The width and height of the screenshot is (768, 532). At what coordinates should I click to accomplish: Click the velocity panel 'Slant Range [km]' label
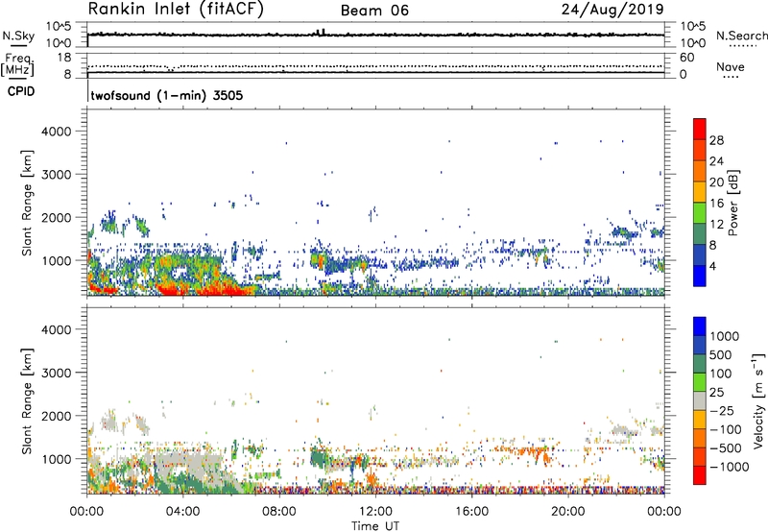tap(27, 401)
